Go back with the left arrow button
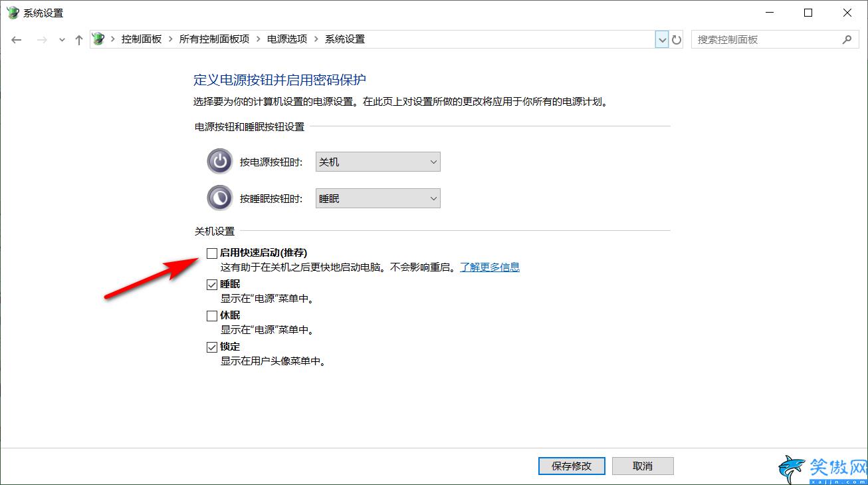The image size is (868, 485). (x=17, y=40)
